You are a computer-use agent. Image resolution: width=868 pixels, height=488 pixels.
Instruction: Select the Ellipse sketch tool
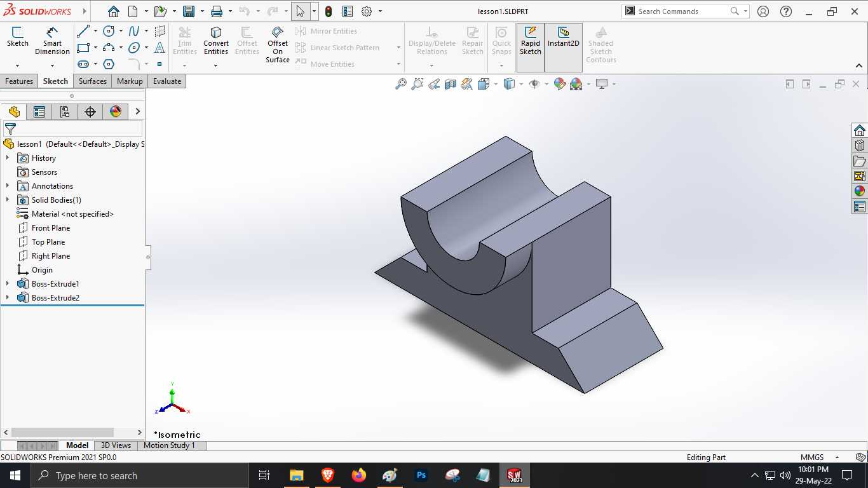[134, 48]
